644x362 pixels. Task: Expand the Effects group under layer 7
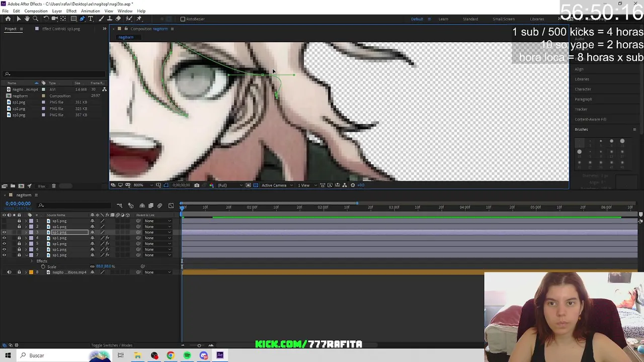pyautogui.click(x=32, y=261)
